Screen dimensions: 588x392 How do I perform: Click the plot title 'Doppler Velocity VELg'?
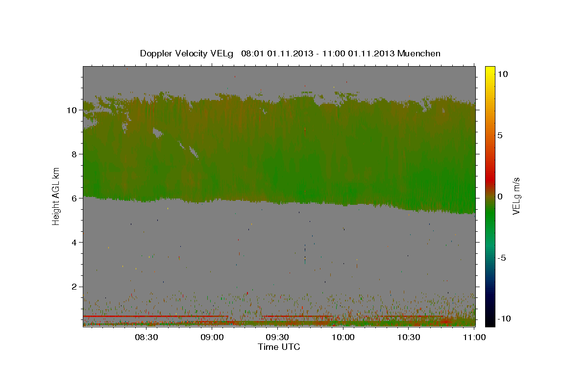click(x=187, y=53)
